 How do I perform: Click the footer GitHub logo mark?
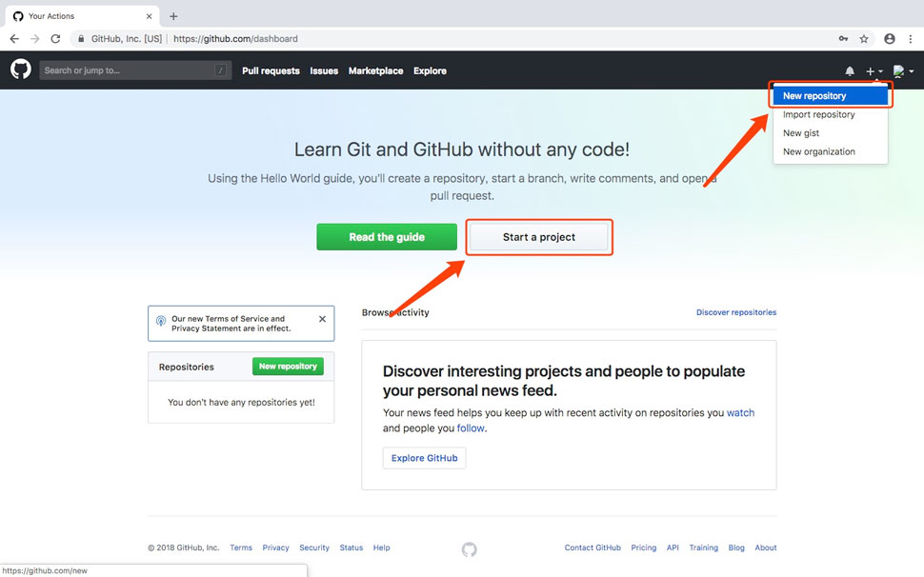(469, 549)
